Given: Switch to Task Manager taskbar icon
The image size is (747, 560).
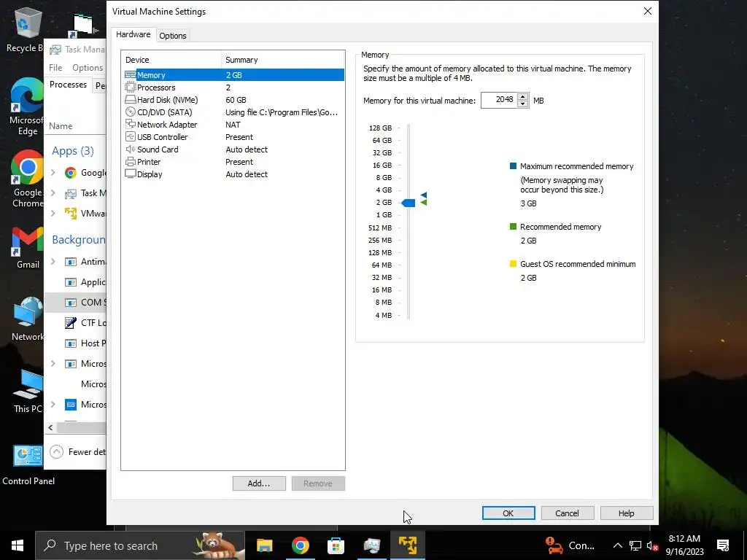Looking at the screenshot, I should point(371,545).
